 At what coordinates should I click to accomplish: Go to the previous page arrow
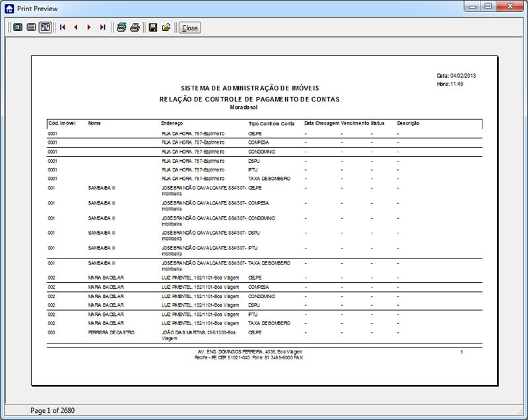(76, 28)
